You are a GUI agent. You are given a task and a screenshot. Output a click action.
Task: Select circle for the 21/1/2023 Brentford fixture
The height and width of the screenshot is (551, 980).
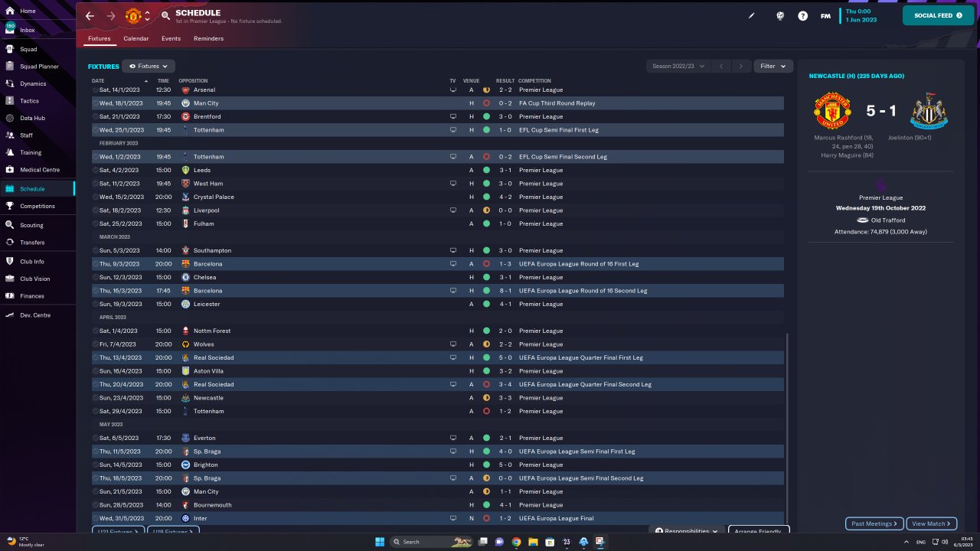(96, 116)
